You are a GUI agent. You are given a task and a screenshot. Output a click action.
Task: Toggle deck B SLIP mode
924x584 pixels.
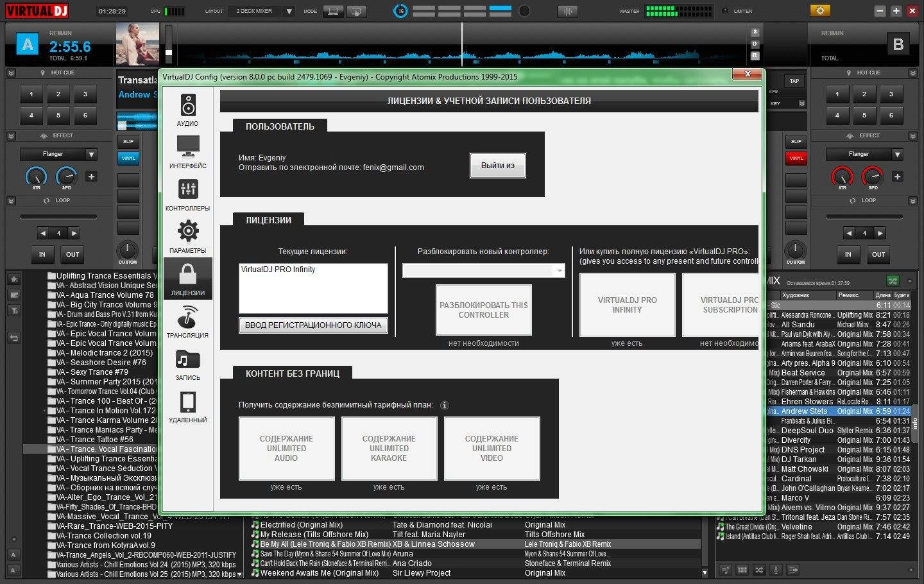(x=796, y=141)
